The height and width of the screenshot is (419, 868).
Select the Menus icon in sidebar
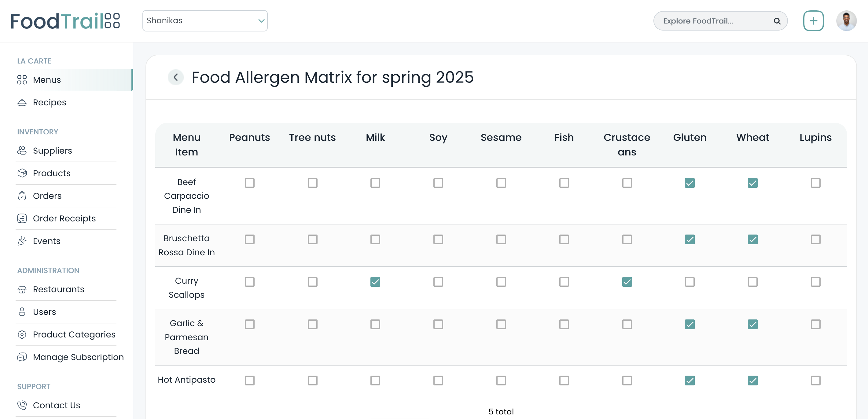22,79
